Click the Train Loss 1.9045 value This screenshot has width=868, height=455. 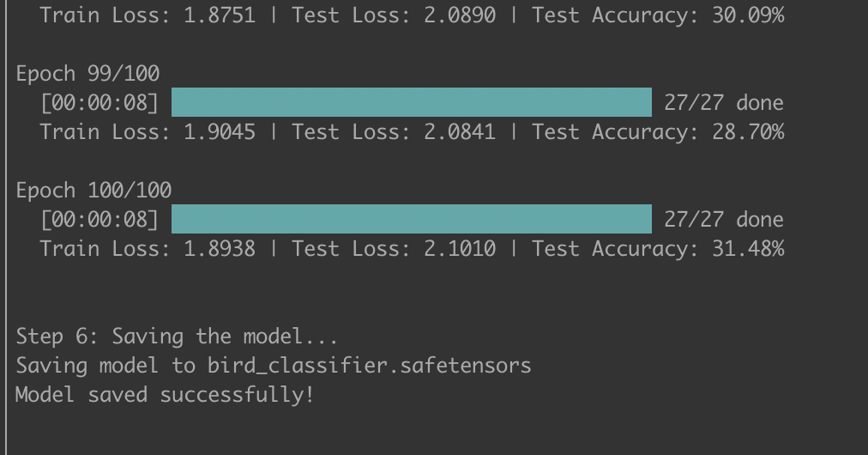pyautogui.click(x=147, y=132)
